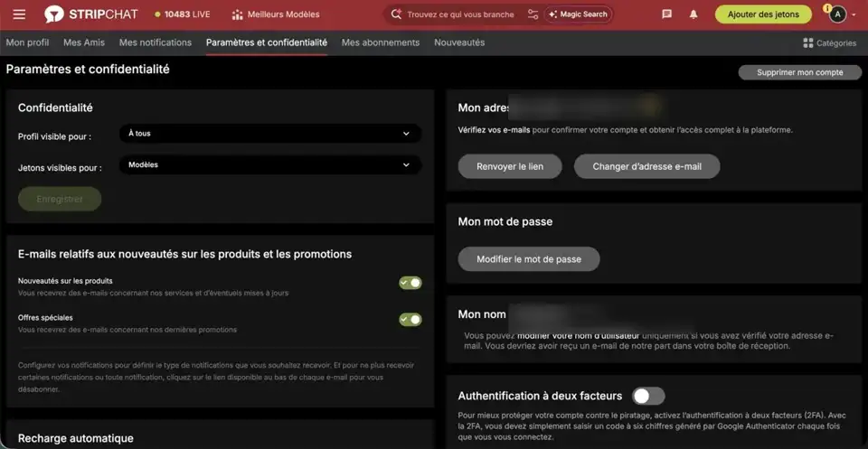Open the hamburger menu
868x449 pixels.
pos(19,14)
